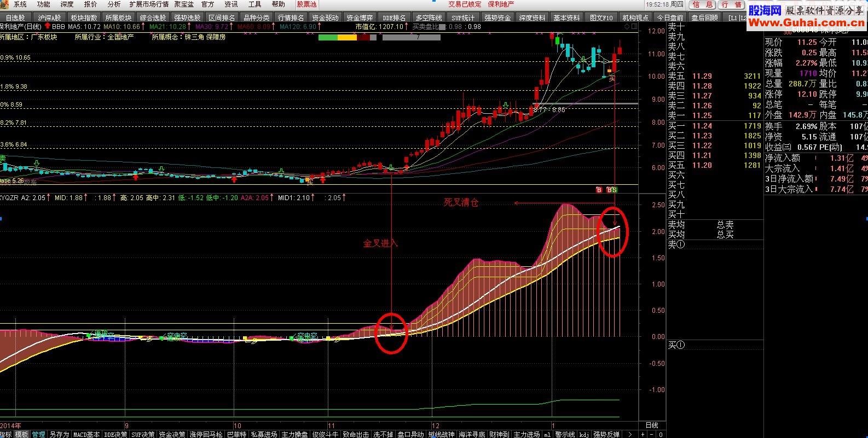
Task: Click the green S sell-signal marker
Action: [614, 190]
